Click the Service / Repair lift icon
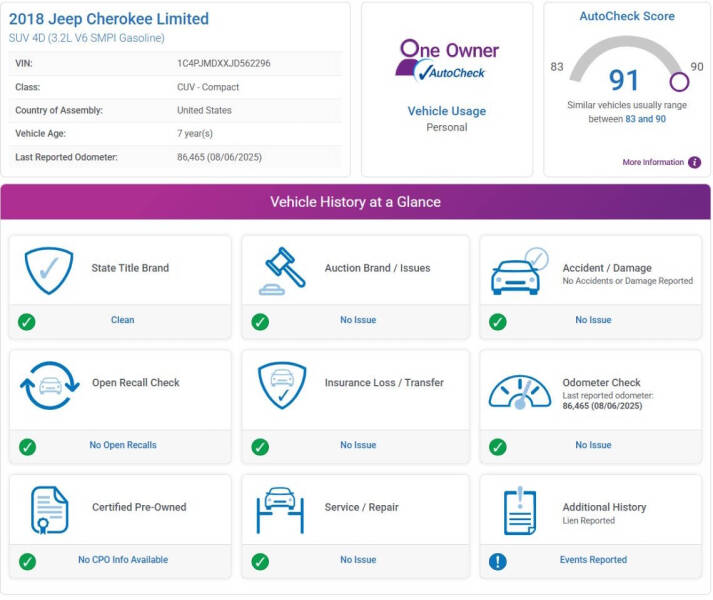 point(280,509)
